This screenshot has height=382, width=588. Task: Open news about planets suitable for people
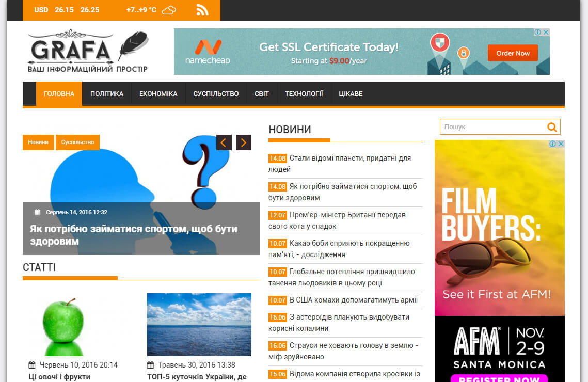pos(340,164)
